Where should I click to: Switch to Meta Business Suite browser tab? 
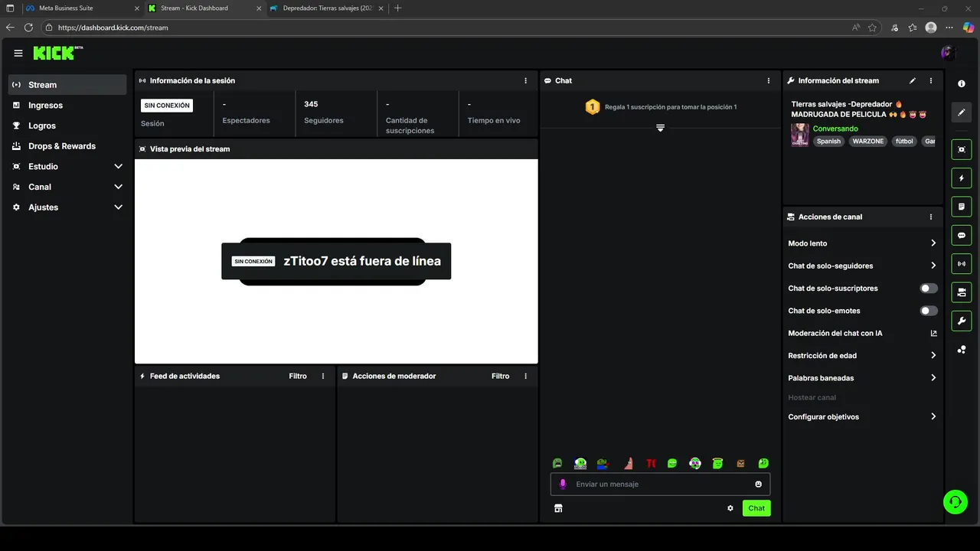[x=80, y=8]
